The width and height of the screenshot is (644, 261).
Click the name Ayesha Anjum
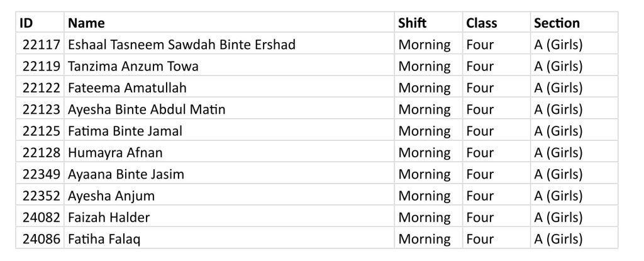tap(111, 196)
